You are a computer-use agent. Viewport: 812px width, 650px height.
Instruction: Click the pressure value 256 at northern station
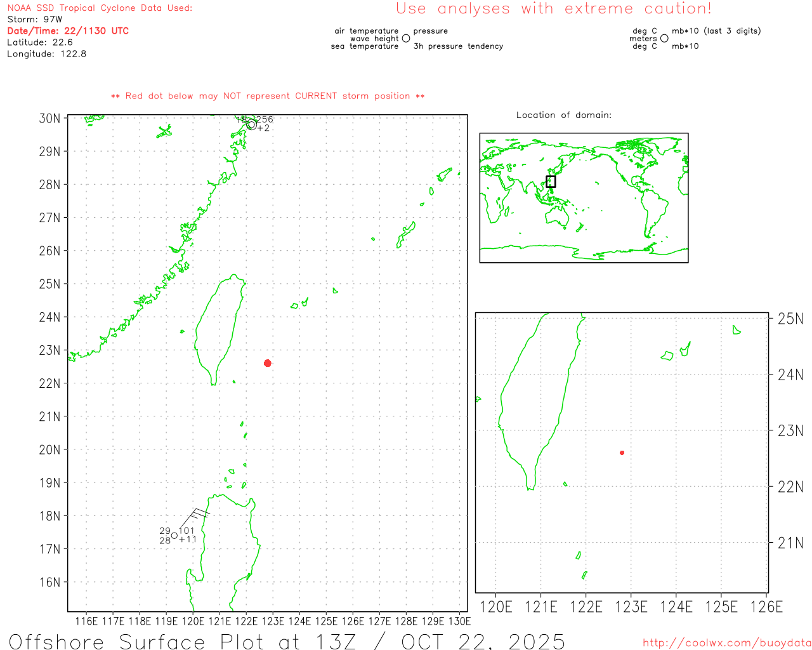point(265,119)
